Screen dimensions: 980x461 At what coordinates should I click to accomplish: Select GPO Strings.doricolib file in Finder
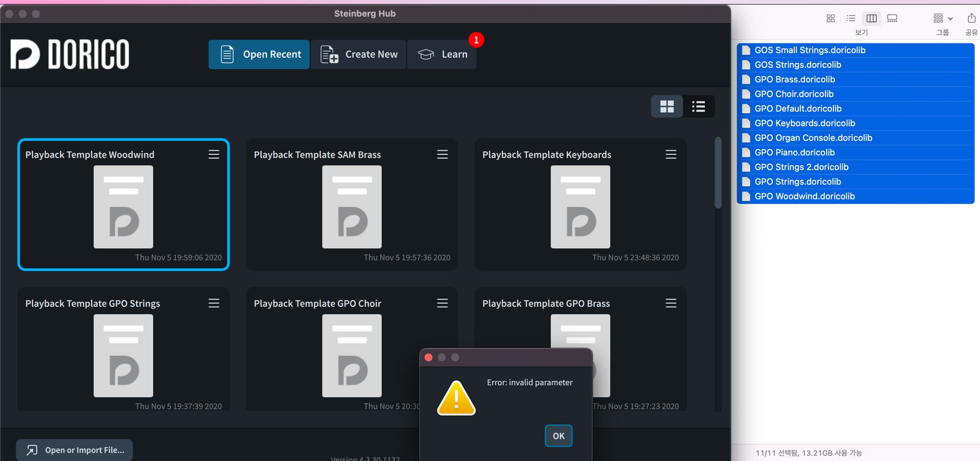tap(855, 182)
